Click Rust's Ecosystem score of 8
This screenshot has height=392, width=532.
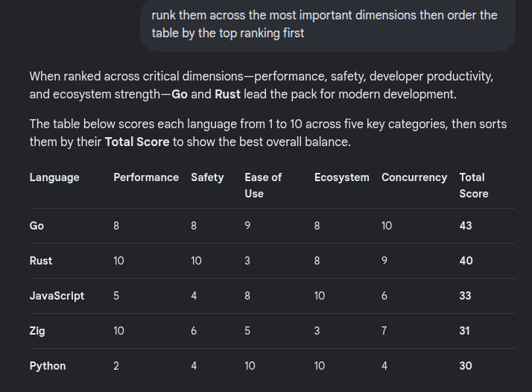[x=317, y=261]
